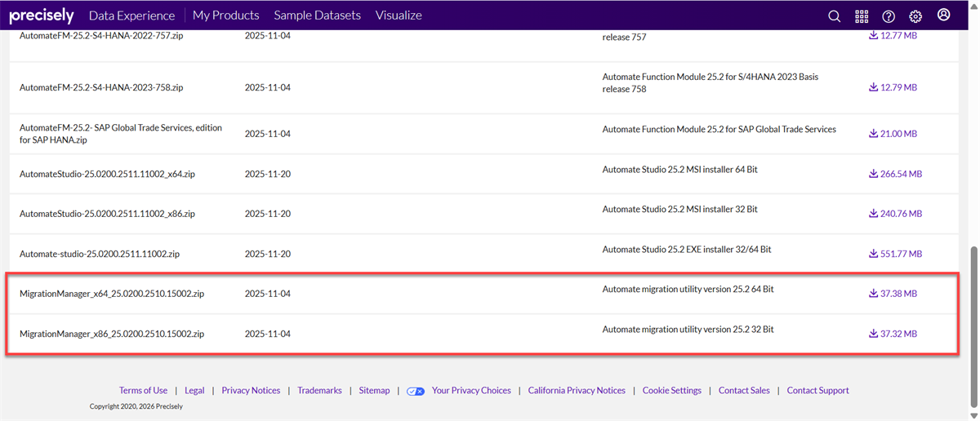Click date 2025-11-04 in MigrationManager_x64 row
980x421 pixels.
tap(268, 294)
